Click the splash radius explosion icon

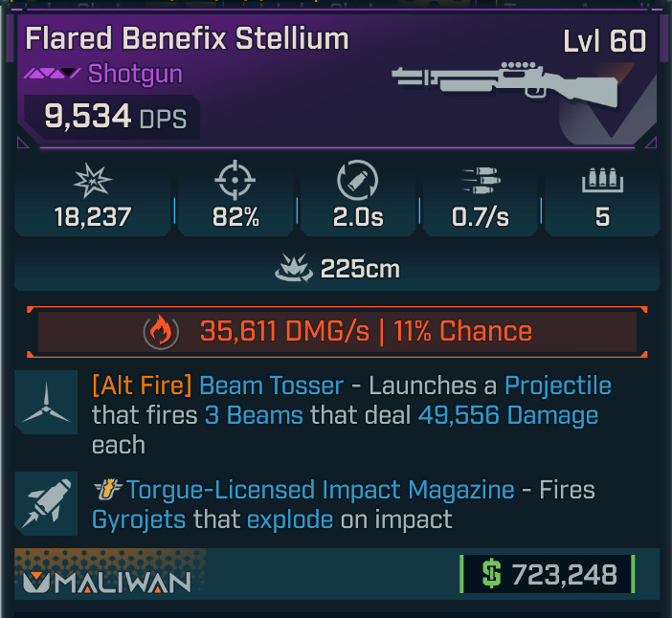[x=294, y=268]
